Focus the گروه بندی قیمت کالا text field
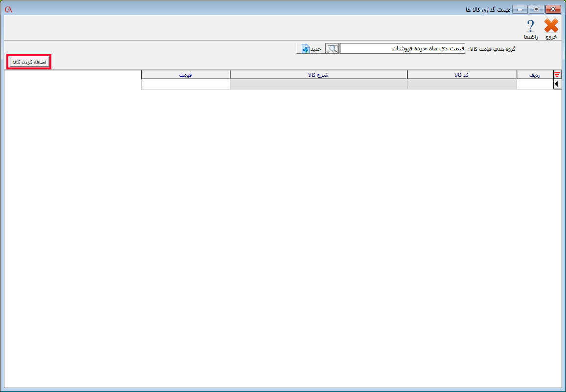Image resolution: width=566 pixels, height=392 pixels. tap(402, 48)
